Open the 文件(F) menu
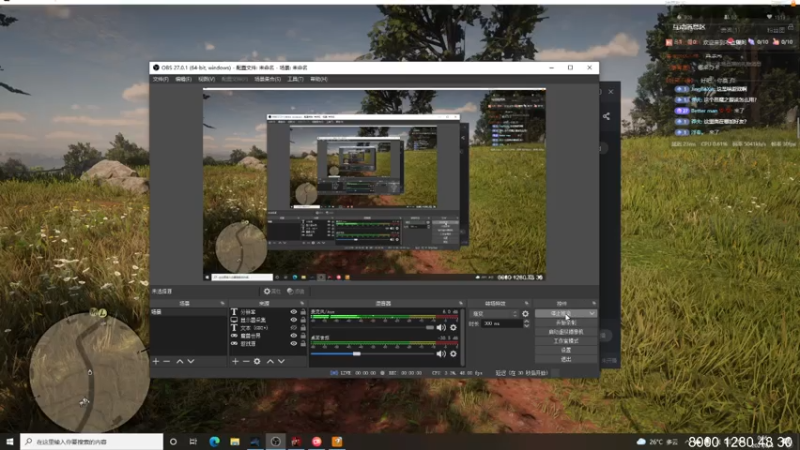Screen dimensions: 800x450 point(161,79)
